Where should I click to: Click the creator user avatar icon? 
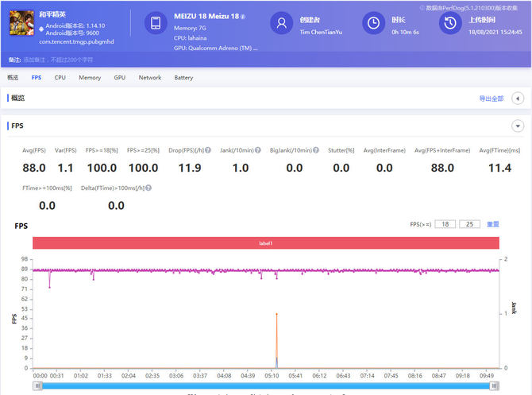pos(280,24)
